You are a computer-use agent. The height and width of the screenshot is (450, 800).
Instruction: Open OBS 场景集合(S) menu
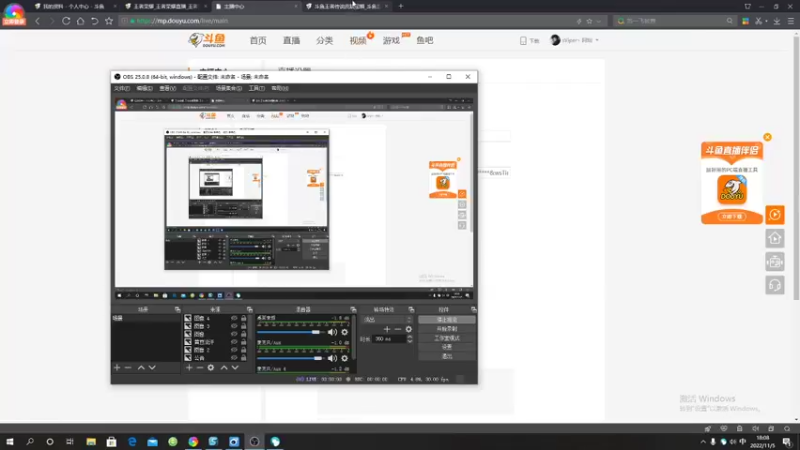click(229, 88)
